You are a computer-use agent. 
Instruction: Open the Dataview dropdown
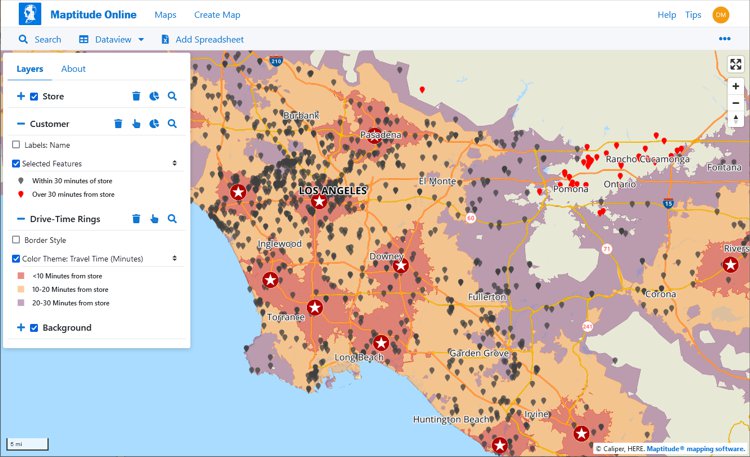tap(111, 40)
